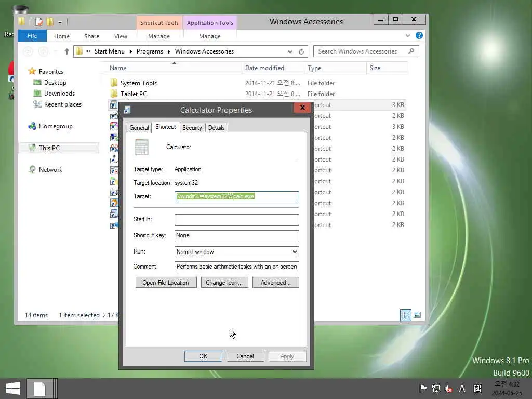Expand the arrow after Programs breadcrumb
Viewport: 532px width, 399px height.
point(169,51)
